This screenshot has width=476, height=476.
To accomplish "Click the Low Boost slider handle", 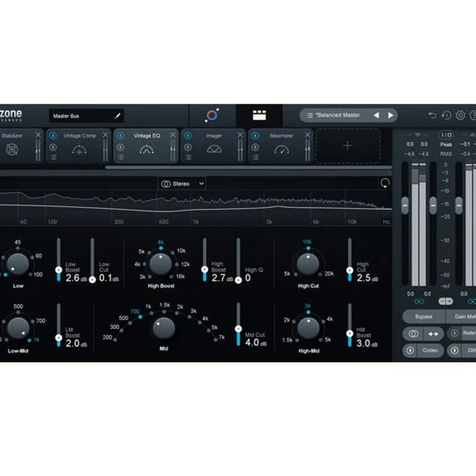I will point(59,270).
